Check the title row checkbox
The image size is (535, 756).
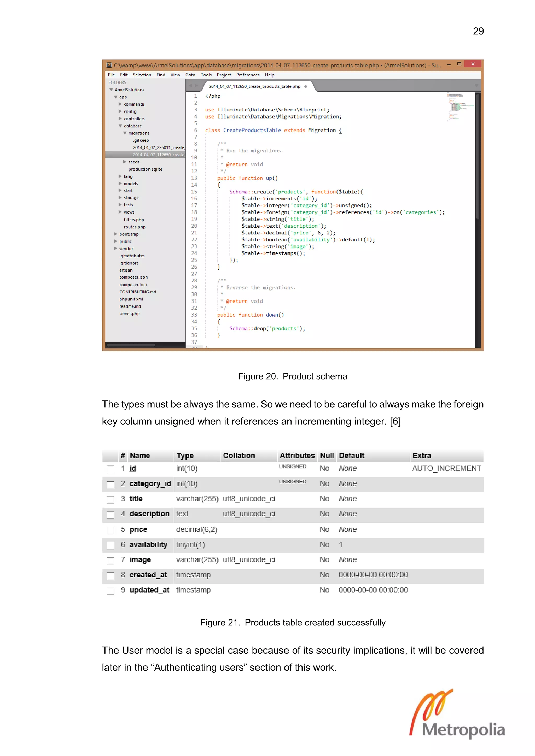(x=110, y=499)
